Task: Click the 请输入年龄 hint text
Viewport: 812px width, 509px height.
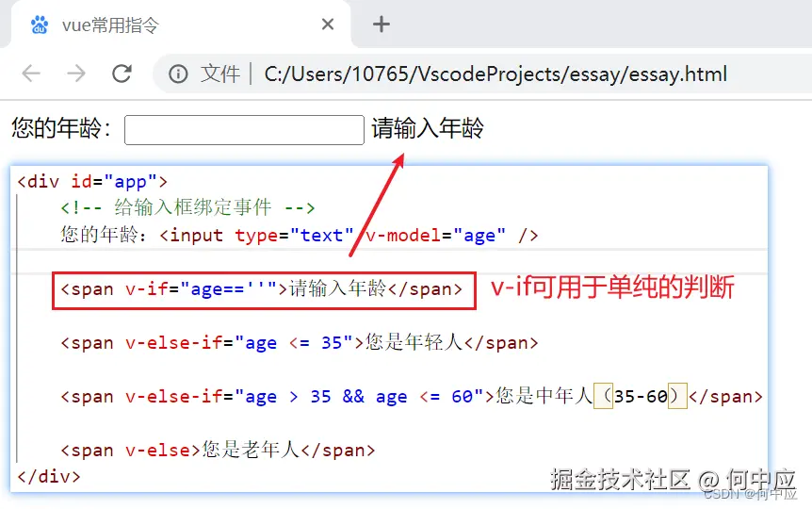Action: 428,128
